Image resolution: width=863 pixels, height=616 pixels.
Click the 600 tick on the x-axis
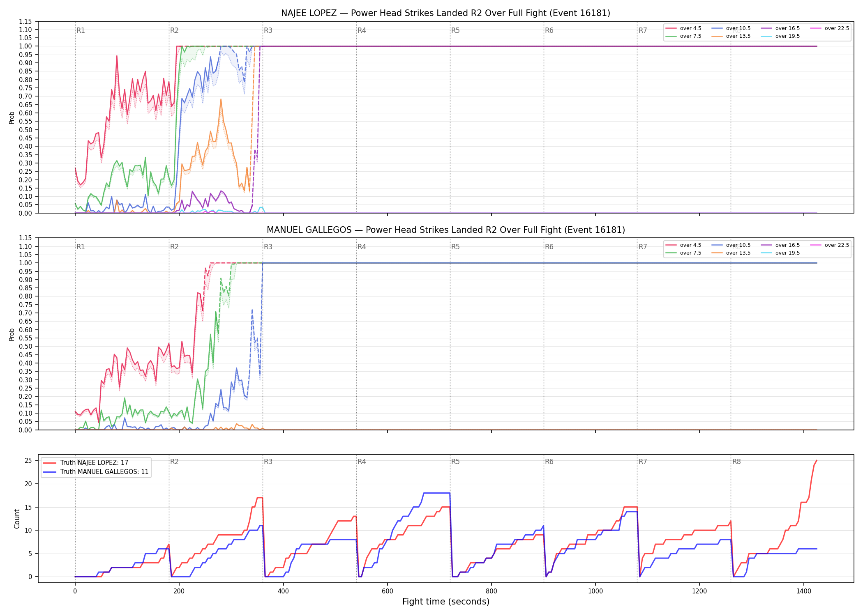[x=387, y=591]
